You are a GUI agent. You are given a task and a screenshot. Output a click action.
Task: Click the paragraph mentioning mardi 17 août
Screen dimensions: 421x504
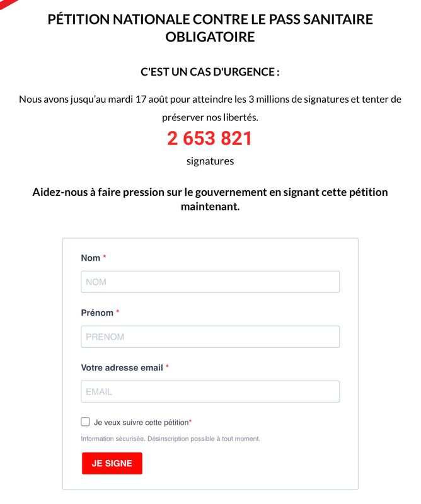click(210, 108)
